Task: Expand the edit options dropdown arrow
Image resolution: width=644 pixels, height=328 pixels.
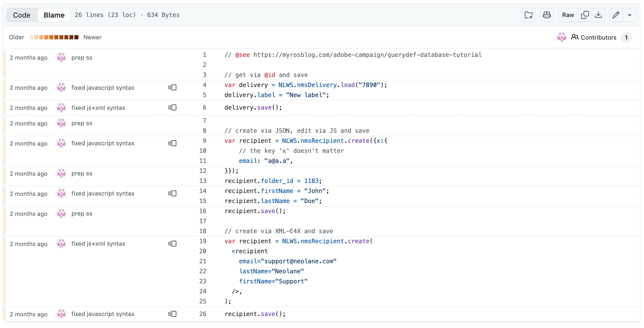Action: [x=630, y=15]
